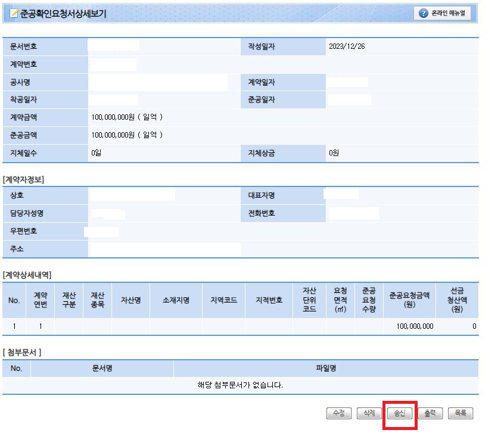Click the 계약번호 label
The image size is (504, 433).
[23, 64]
